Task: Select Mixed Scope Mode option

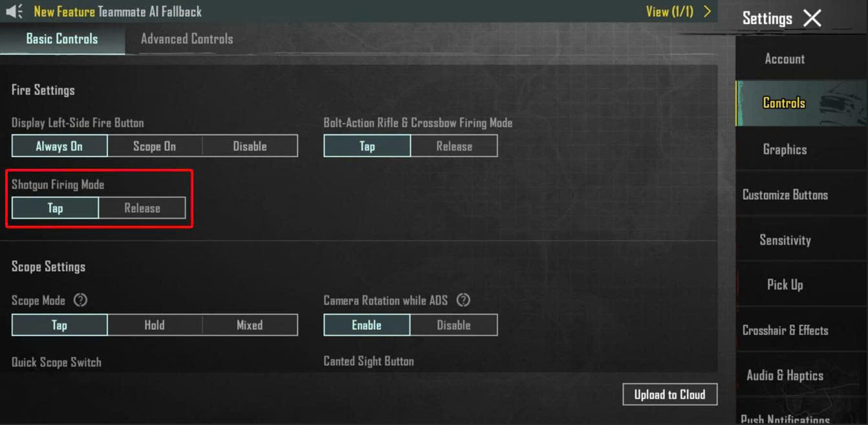Action: (250, 325)
